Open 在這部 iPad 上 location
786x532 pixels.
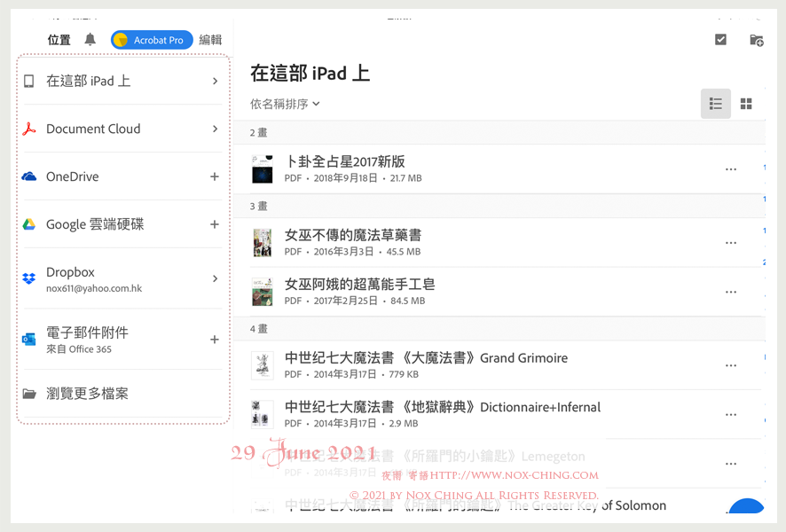122,82
